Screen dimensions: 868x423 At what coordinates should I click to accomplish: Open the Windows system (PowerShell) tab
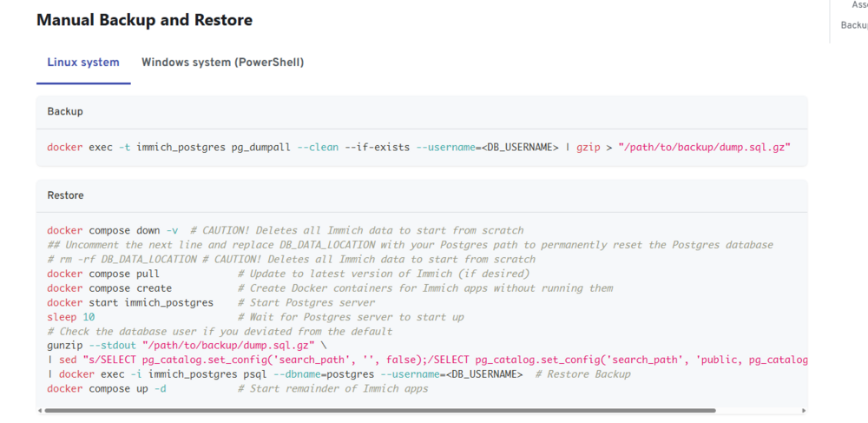pyautogui.click(x=222, y=62)
